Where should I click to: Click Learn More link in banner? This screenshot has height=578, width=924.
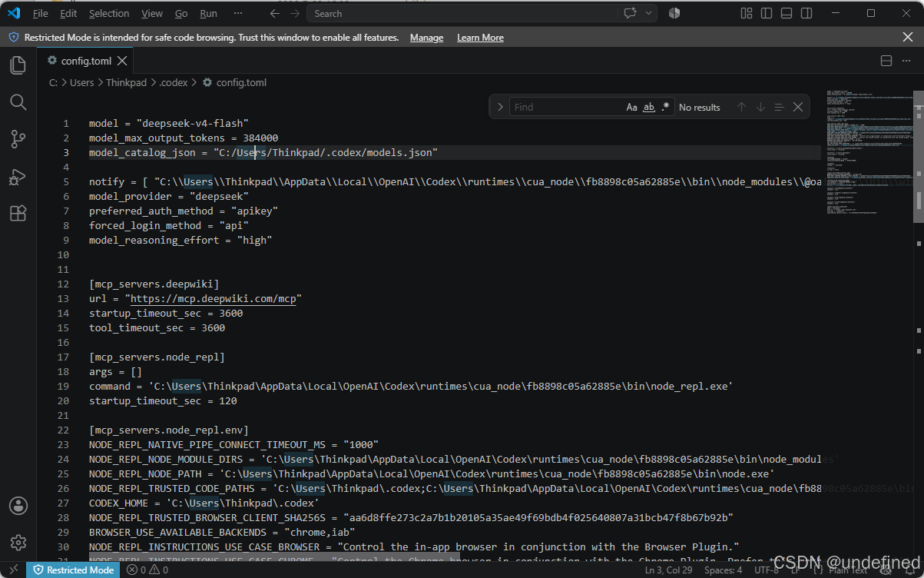(x=480, y=38)
